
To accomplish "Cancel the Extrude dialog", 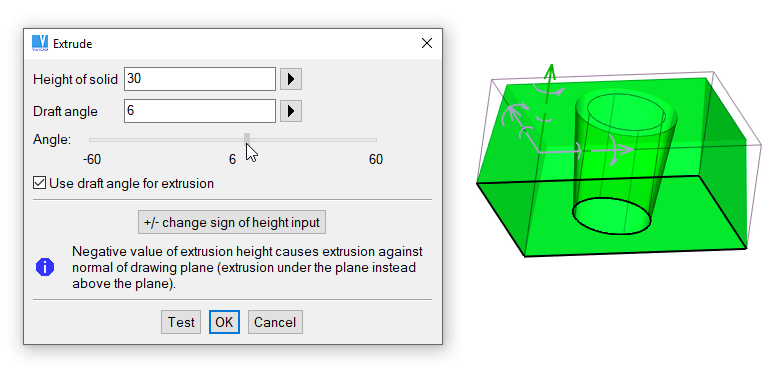I will (275, 322).
